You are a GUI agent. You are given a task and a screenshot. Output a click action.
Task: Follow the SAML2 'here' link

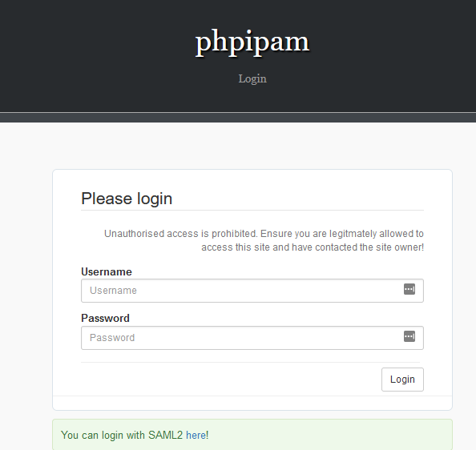click(x=196, y=435)
